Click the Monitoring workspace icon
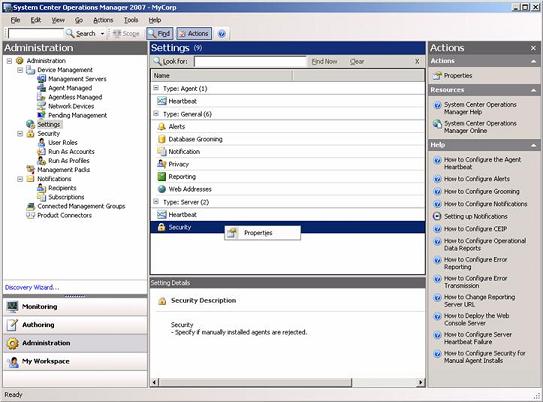543x402 pixels. (x=13, y=306)
